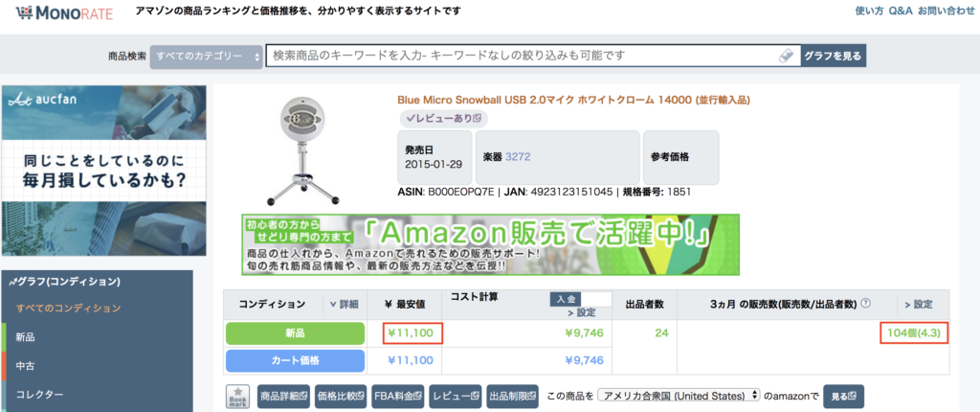Image resolution: width=980 pixels, height=412 pixels.
Task: Click the Amazon販売で活躍中 banner
Action: tap(490, 244)
